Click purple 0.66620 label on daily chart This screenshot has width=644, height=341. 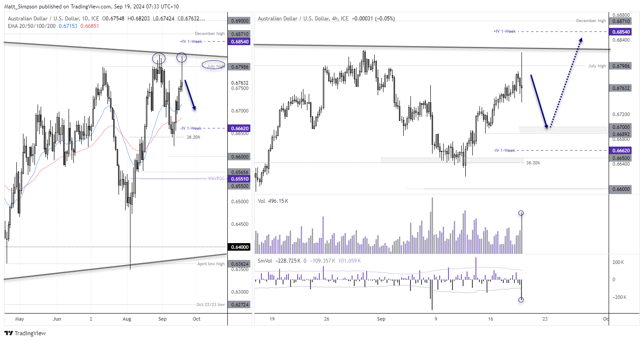click(x=239, y=128)
